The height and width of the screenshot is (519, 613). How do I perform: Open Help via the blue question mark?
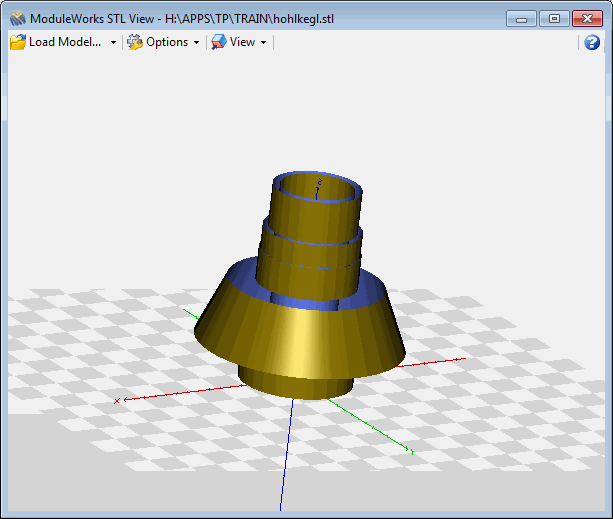point(592,42)
